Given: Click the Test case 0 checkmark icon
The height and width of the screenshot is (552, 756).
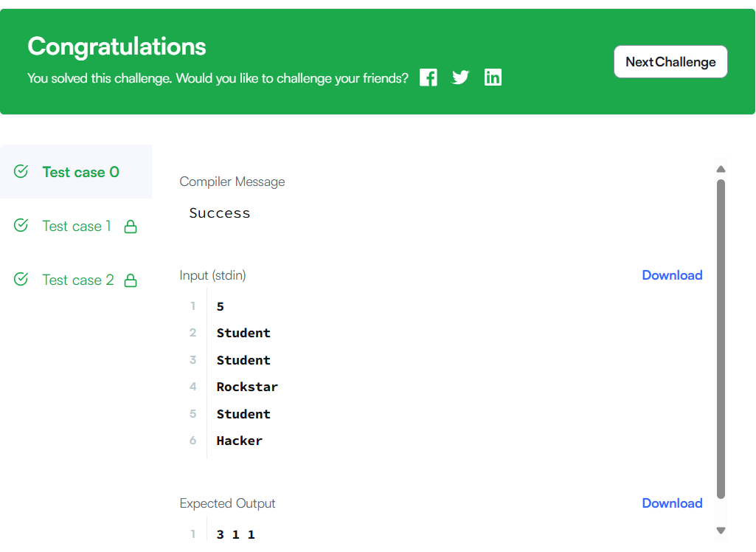Looking at the screenshot, I should click(x=21, y=171).
